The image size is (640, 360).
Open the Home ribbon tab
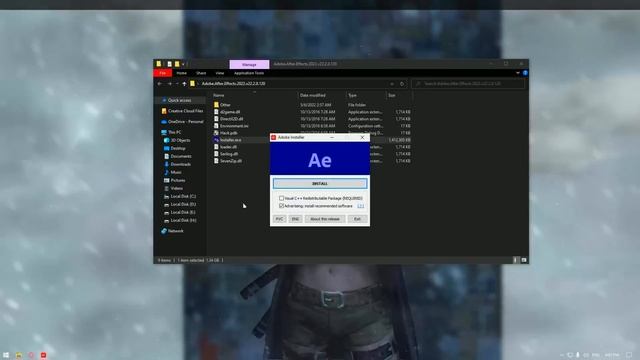pos(182,73)
